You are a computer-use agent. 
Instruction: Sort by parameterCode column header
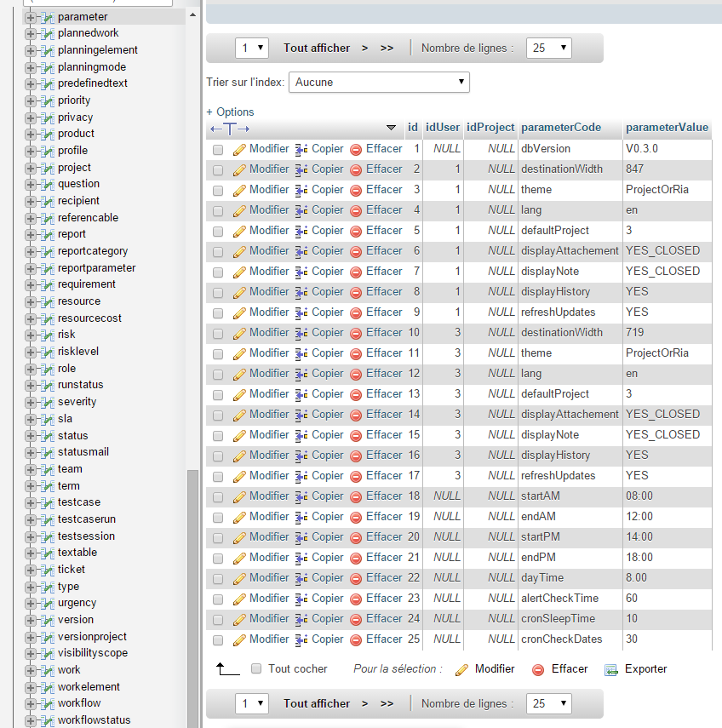(560, 128)
